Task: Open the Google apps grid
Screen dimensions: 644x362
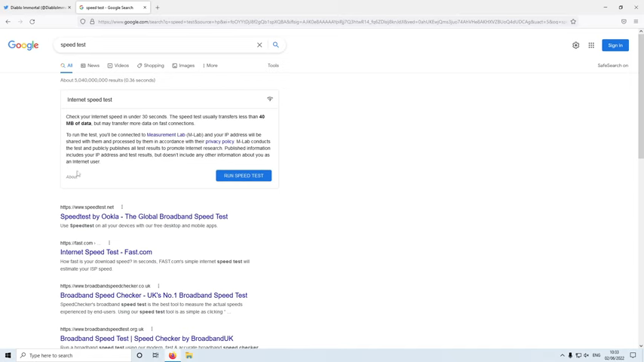Action: click(x=591, y=45)
